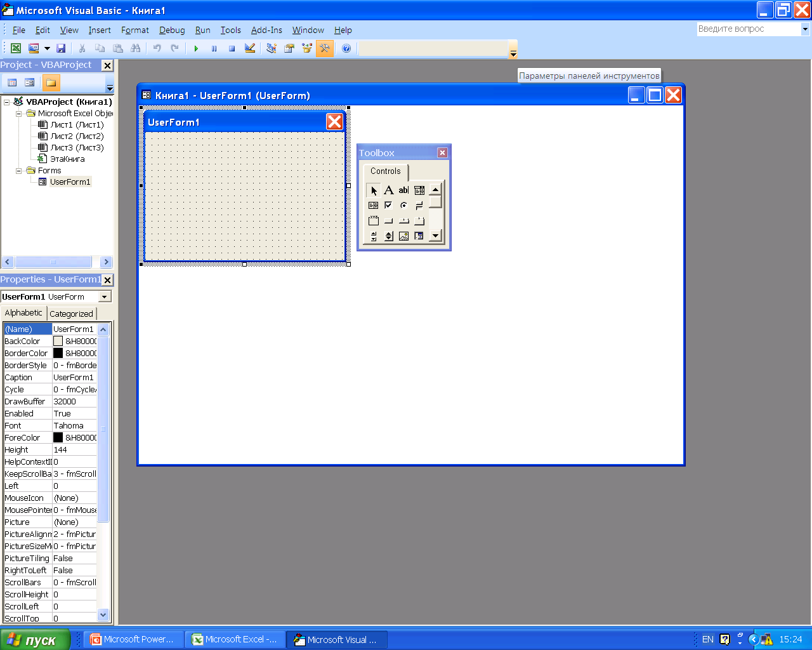Click the ForeColor black swatch
Viewport: 812px width, 650px height.
(x=58, y=437)
